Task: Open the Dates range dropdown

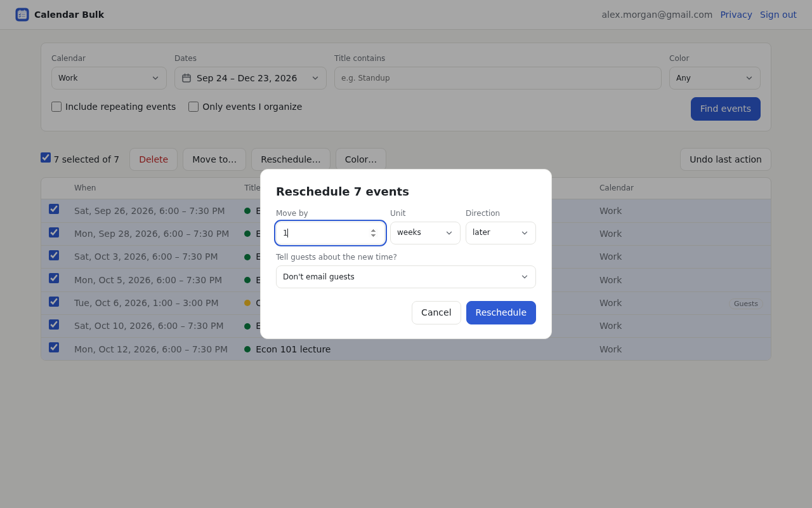Action: (251, 78)
